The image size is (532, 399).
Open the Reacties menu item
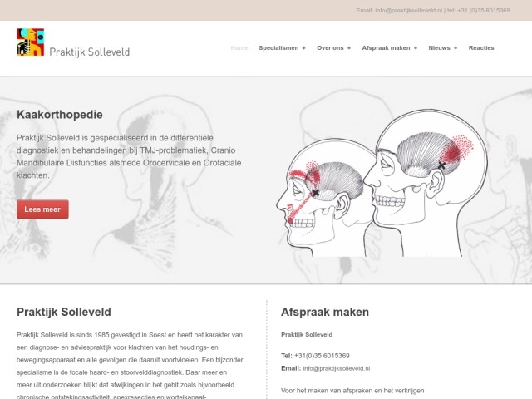(x=481, y=48)
